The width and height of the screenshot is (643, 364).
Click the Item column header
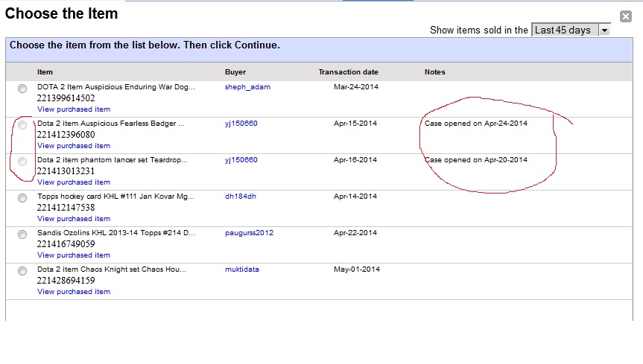[x=45, y=72]
